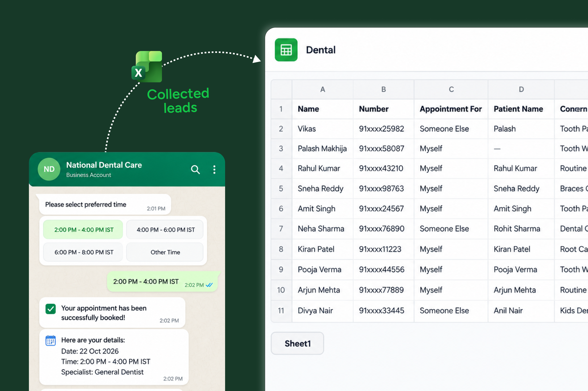Click the cell with number 91xxxx43210
Screen dimensions: 588x391
pyautogui.click(x=384, y=169)
